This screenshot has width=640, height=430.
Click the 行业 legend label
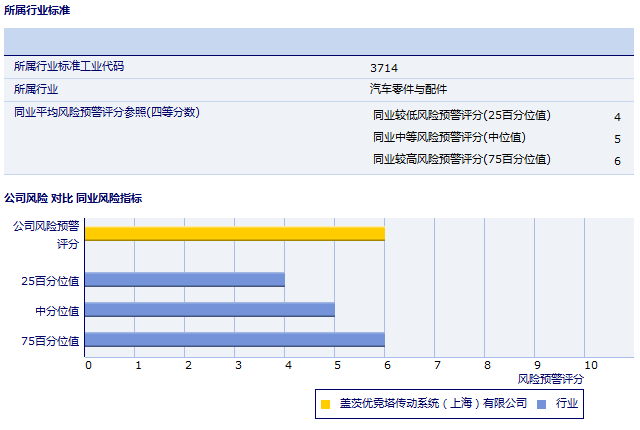tap(567, 404)
